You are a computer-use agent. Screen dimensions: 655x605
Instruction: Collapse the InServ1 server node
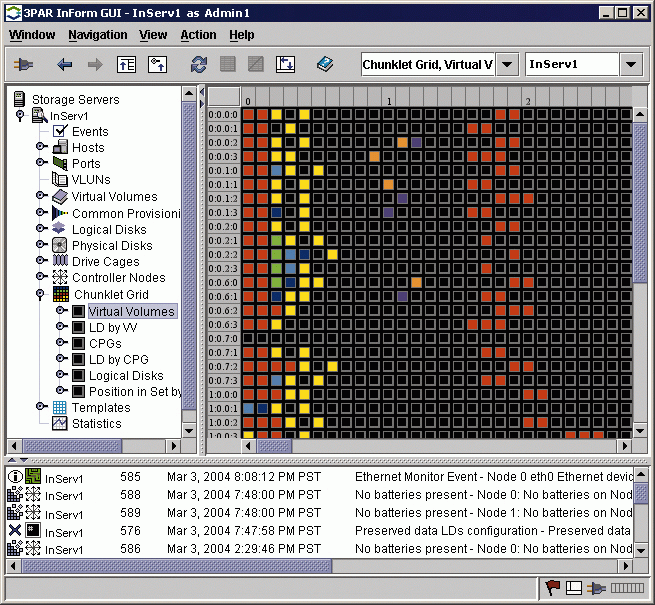click(x=20, y=115)
